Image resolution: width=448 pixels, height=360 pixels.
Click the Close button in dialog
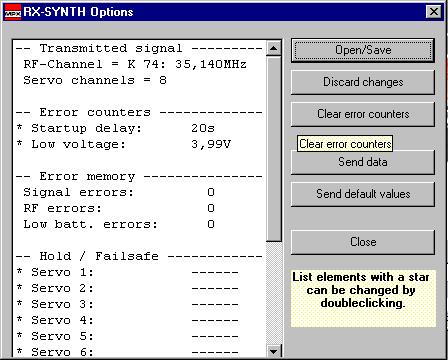[x=363, y=242]
